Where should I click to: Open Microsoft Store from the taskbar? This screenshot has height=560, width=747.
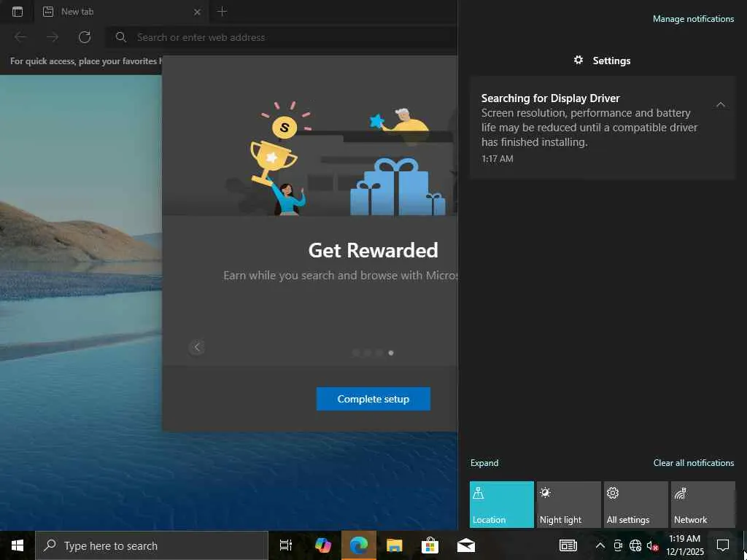(430, 545)
